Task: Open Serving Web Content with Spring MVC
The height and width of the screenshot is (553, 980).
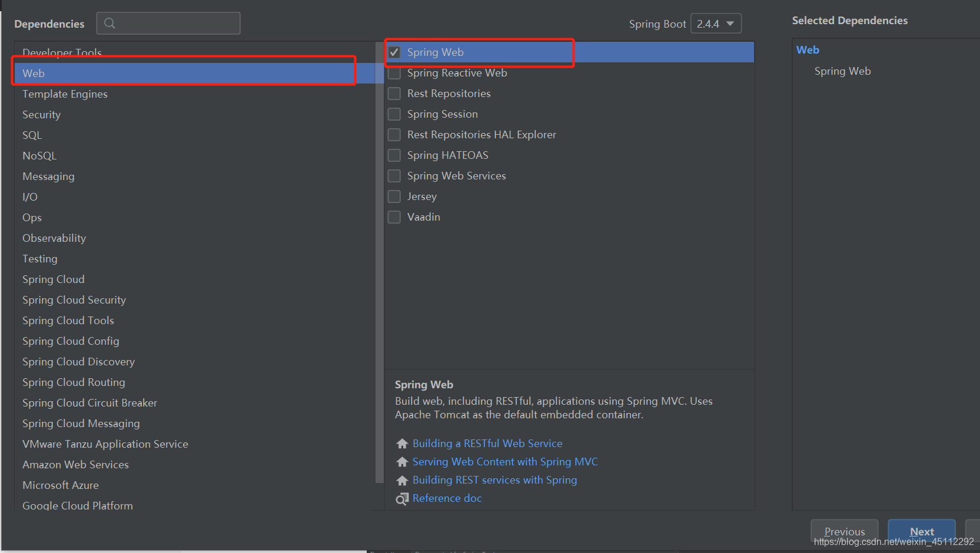Action: pyautogui.click(x=505, y=462)
